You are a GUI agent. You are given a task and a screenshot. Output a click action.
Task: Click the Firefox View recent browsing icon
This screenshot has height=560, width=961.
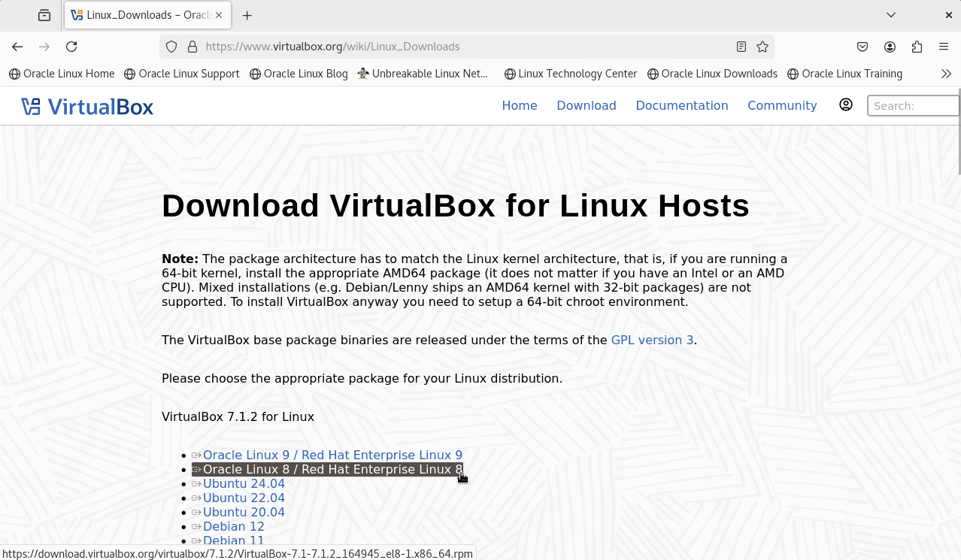point(44,15)
